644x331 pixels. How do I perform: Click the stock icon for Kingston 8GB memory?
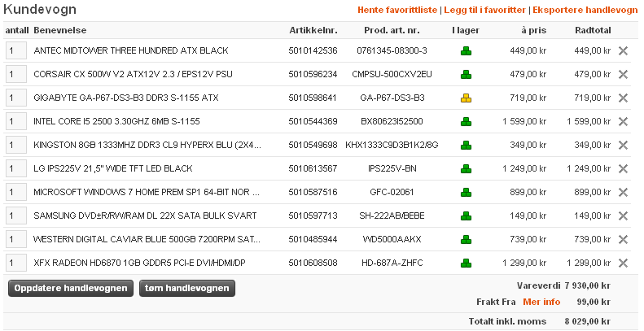click(466, 146)
